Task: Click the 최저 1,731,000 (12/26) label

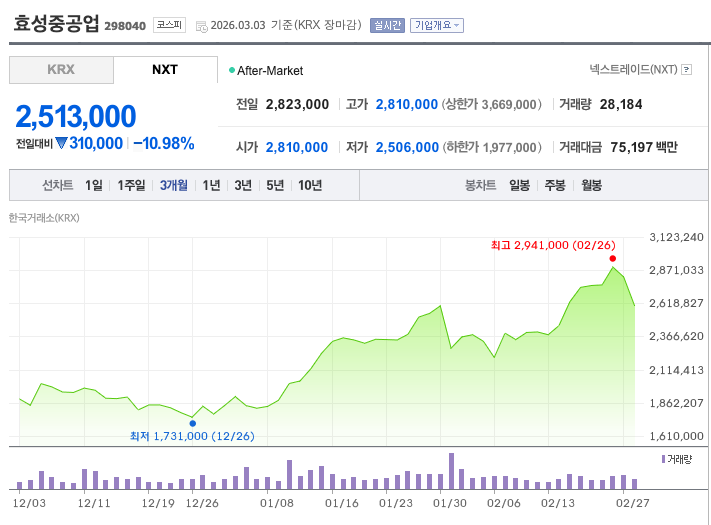Action: coord(192,436)
